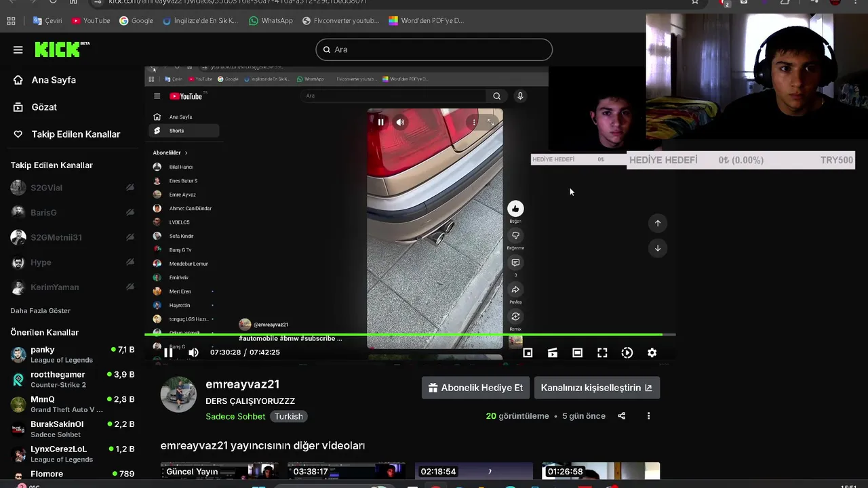Open recommended channel panky
868x488 pixels.
tap(73, 354)
